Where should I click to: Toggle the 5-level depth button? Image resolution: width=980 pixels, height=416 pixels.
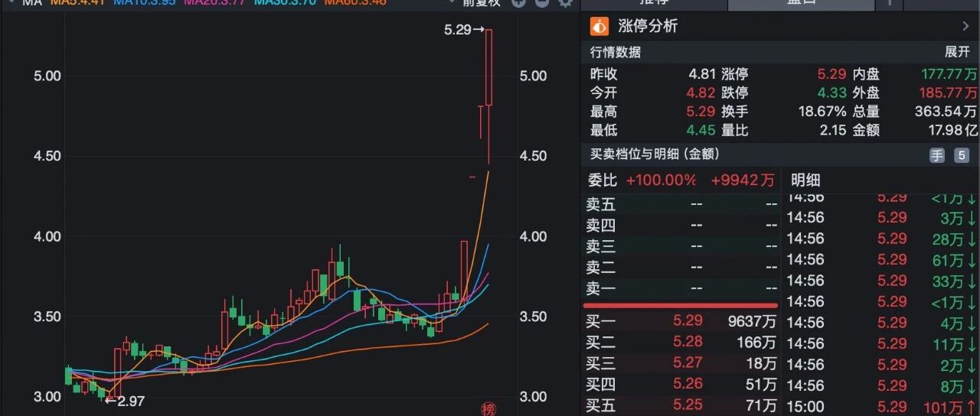point(962,155)
